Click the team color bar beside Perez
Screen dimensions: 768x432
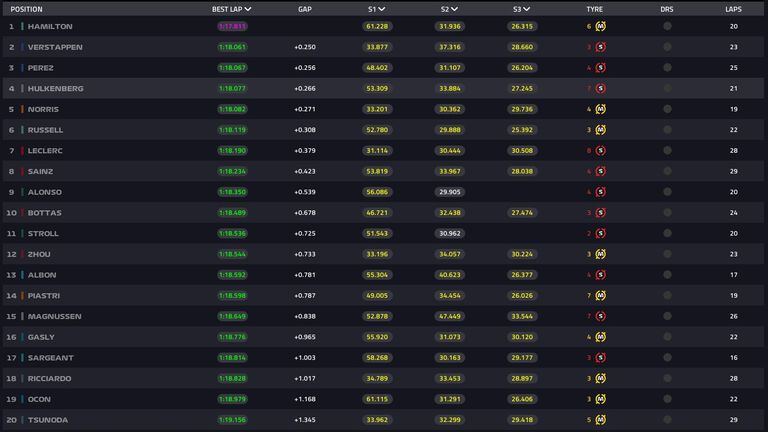point(22,68)
